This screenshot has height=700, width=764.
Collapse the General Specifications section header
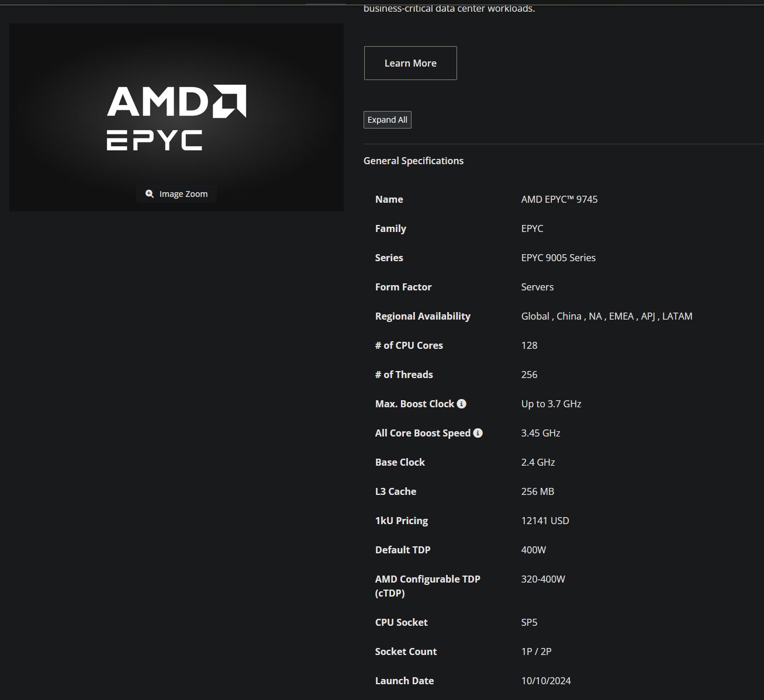413,161
